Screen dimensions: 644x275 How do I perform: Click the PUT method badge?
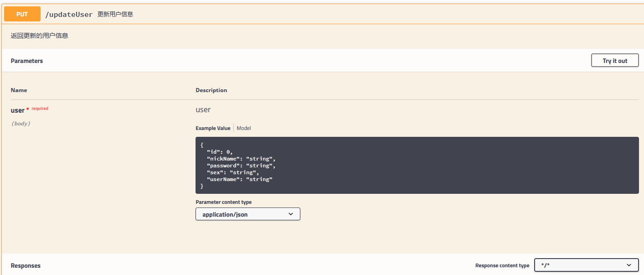click(x=22, y=14)
